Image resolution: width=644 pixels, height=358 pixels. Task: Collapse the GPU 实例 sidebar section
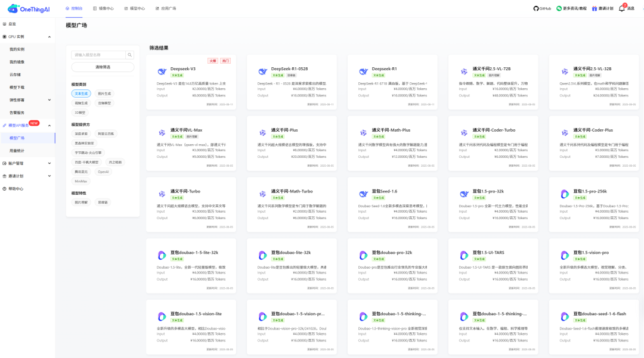pos(50,36)
